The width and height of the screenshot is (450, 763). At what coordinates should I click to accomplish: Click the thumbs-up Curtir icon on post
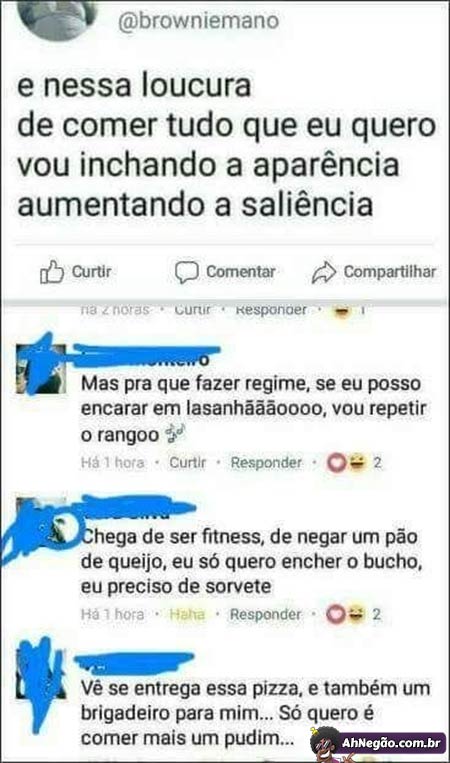[x=52, y=272]
